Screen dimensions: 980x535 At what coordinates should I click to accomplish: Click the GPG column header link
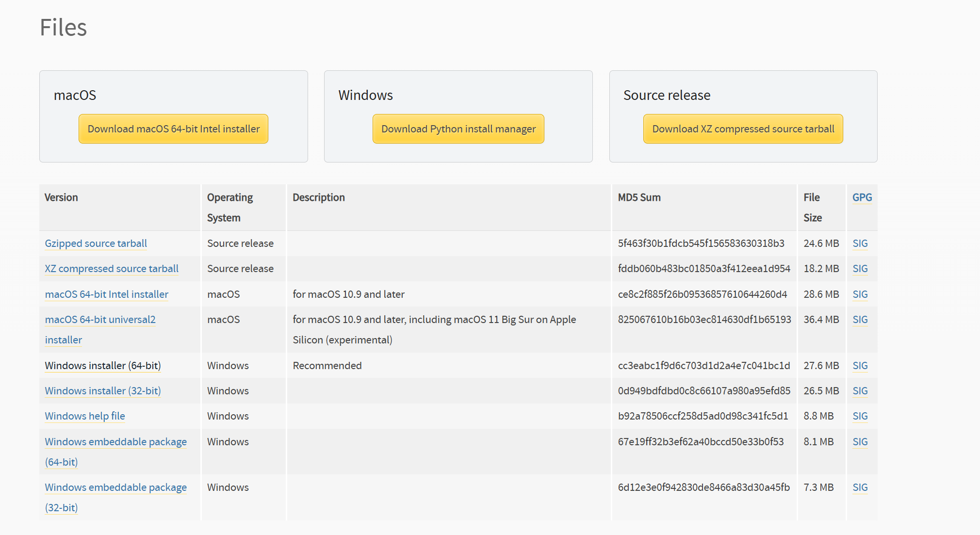pos(862,197)
